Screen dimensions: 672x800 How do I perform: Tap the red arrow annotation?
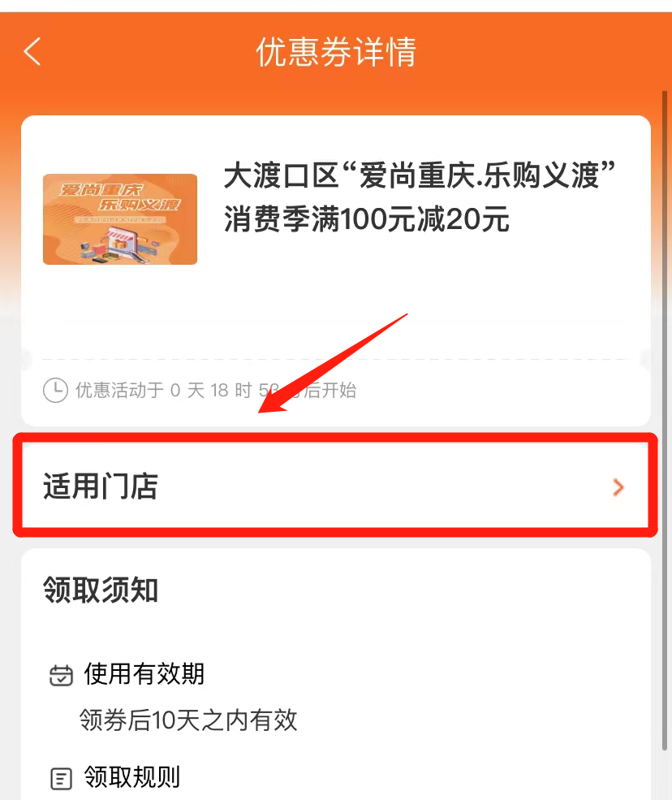334,363
